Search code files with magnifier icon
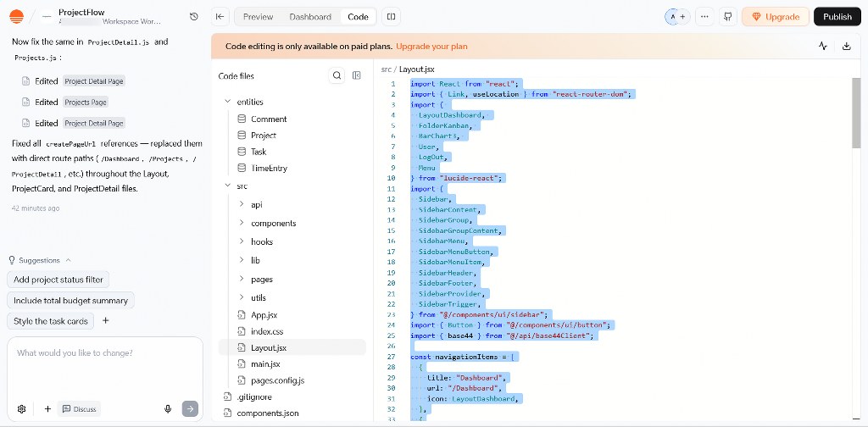Image resolution: width=868 pixels, height=427 pixels. click(337, 75)
